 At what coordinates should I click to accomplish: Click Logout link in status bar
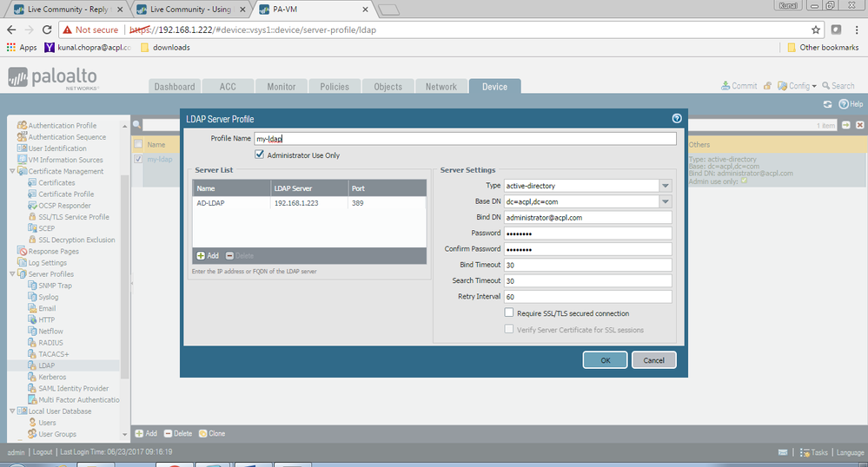coord(42,452)
